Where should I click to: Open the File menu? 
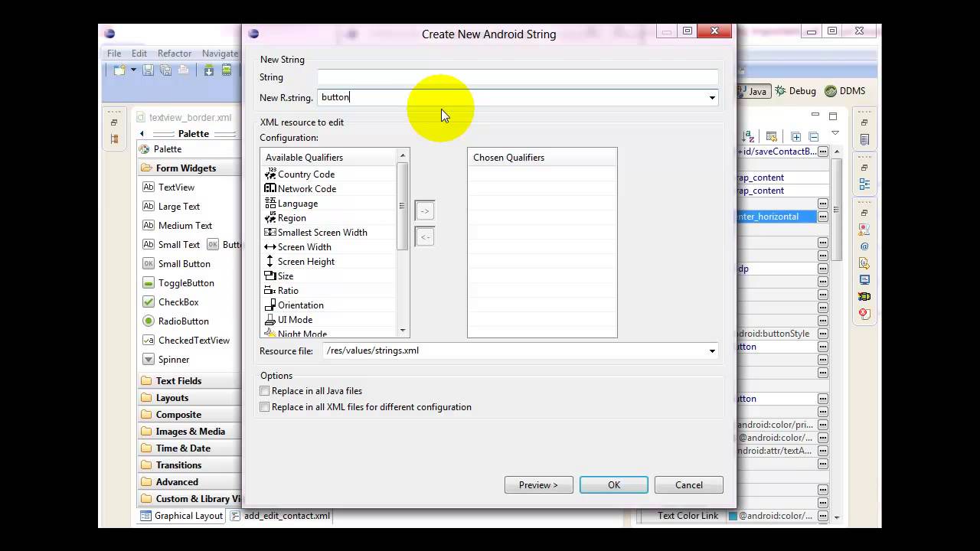point(114,54)
